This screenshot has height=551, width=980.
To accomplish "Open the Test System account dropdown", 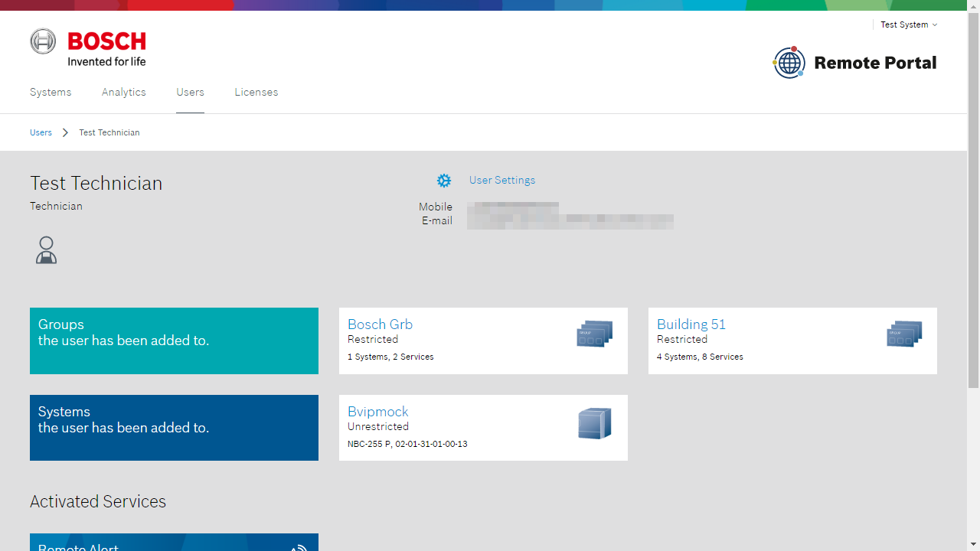I will point(908,24).
